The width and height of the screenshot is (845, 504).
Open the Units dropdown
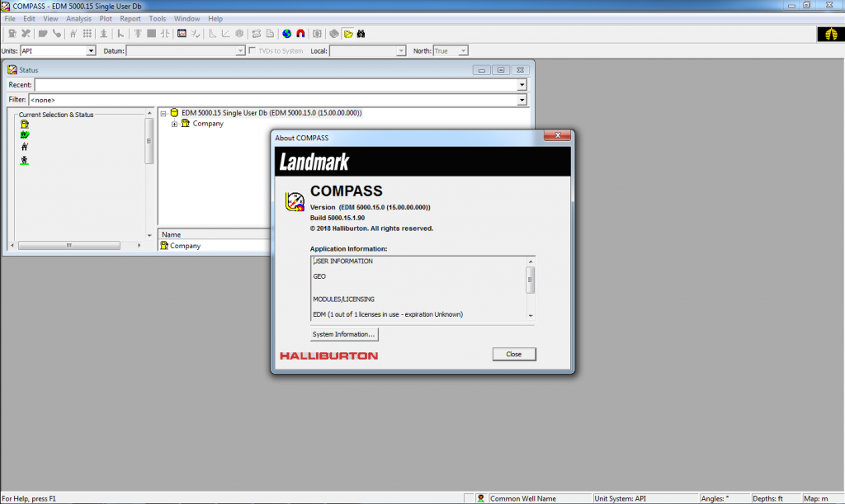click(91, 50)
